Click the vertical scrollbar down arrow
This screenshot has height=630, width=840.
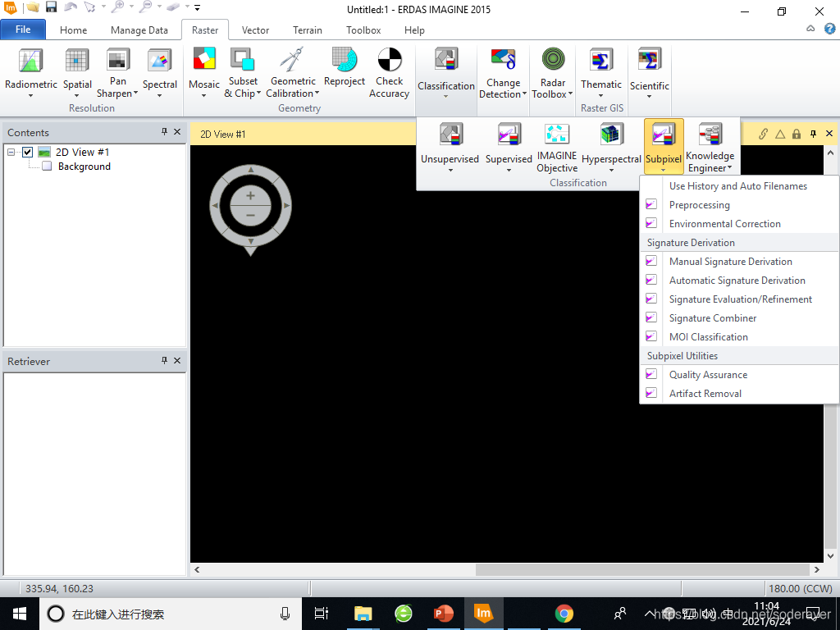(831, 556)
